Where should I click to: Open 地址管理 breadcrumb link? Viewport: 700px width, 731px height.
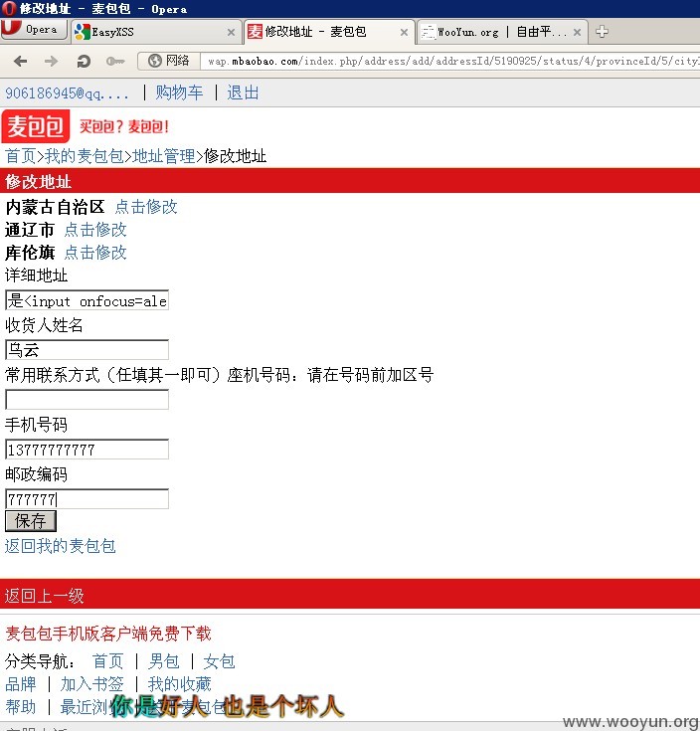[x=164, y=156]
